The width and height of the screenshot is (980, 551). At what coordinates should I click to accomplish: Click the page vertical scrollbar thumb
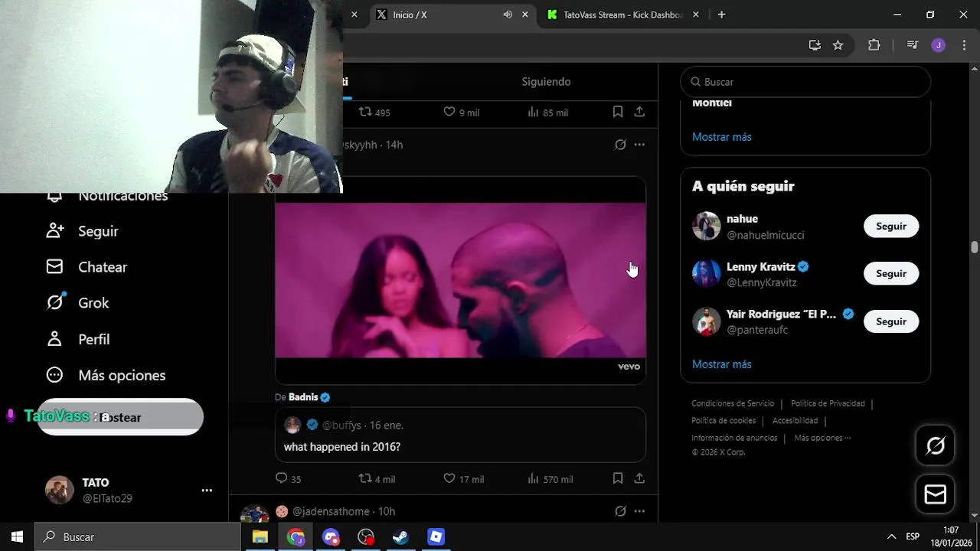[x=974, y=247]
